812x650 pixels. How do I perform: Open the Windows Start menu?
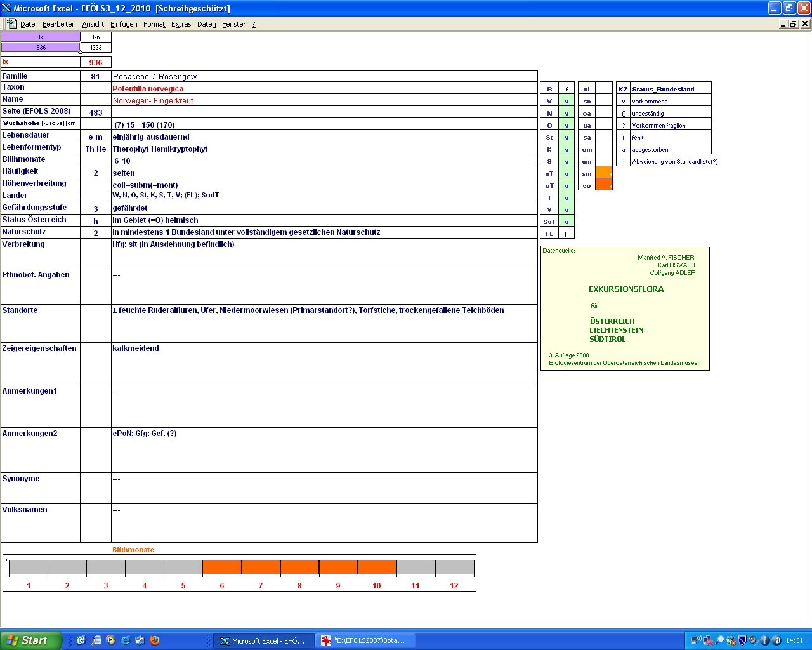30,640
